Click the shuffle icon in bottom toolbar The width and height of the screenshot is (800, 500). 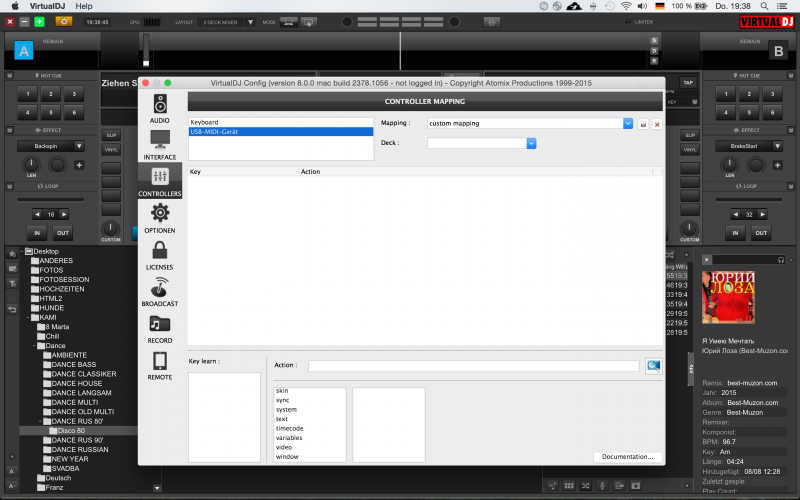click(586, 486)
